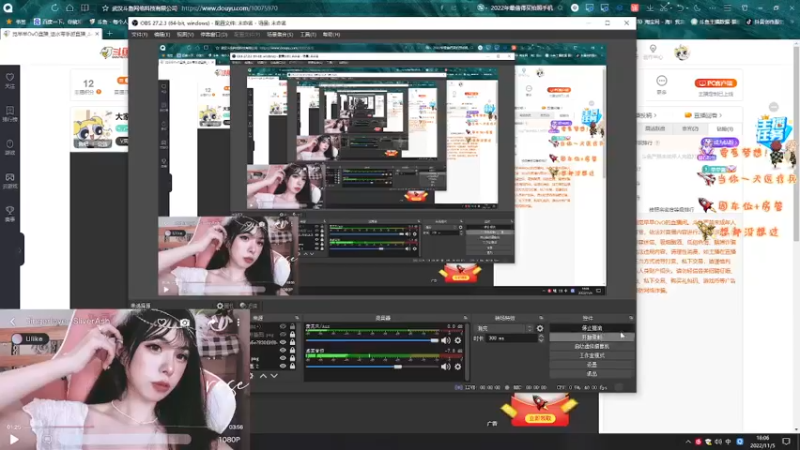Open scene transition properties gear
800x450 pixels.
click(x=540, y=329)
